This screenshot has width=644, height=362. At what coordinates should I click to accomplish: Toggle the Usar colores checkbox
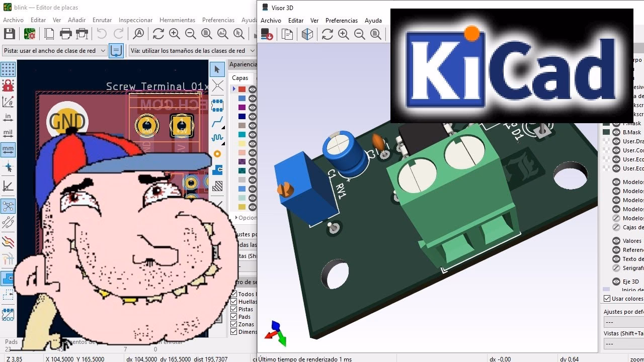(x=607, y=299)
